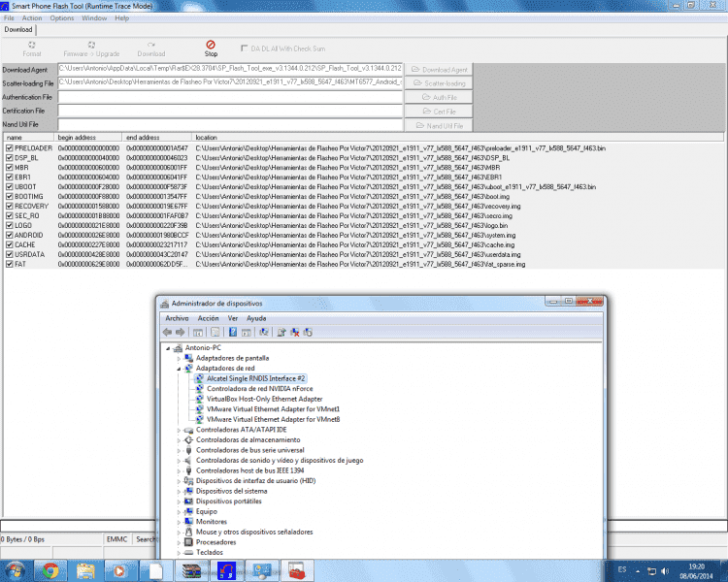Click the Stop icon in Flash Tool toolbar

click(x=211, y=45)
